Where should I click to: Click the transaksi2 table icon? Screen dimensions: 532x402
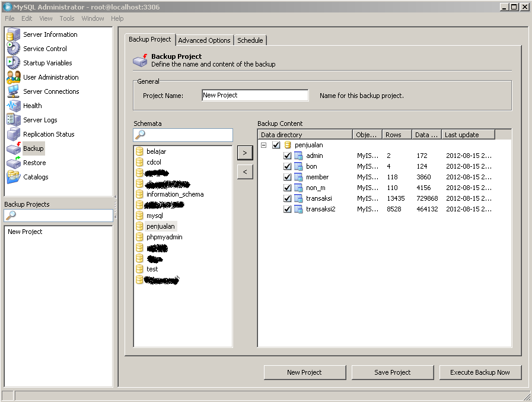click(x=298, y=209)
